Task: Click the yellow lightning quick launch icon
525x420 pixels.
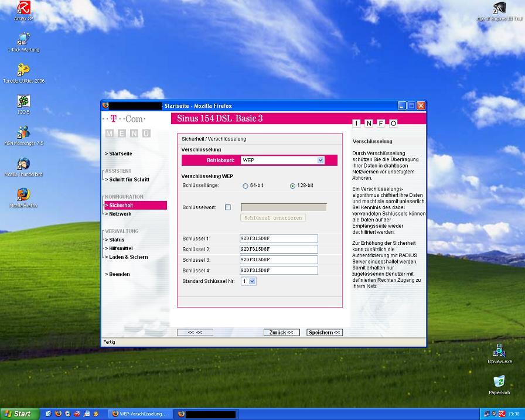Action: point(96,414)
